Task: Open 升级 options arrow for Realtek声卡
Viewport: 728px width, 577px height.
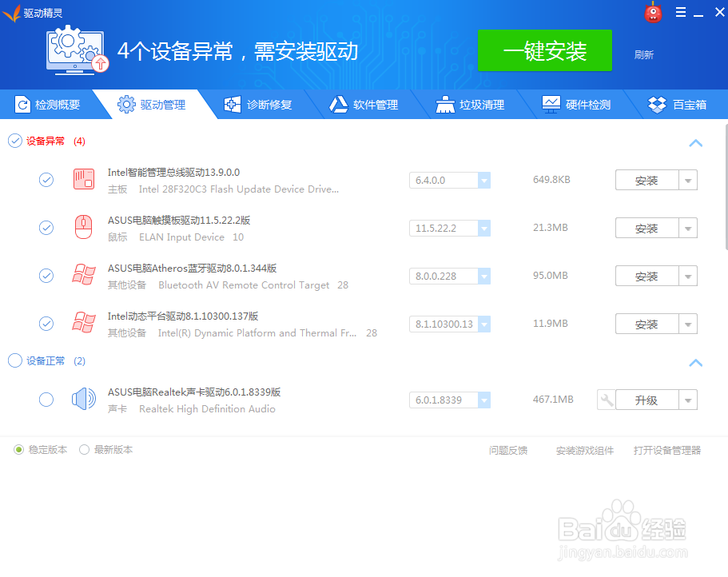Action: pyautogui.click(x=688, y=400)
